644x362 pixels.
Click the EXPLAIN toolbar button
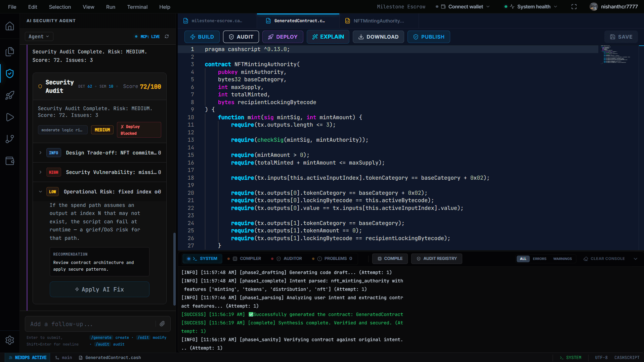point(328,37)
